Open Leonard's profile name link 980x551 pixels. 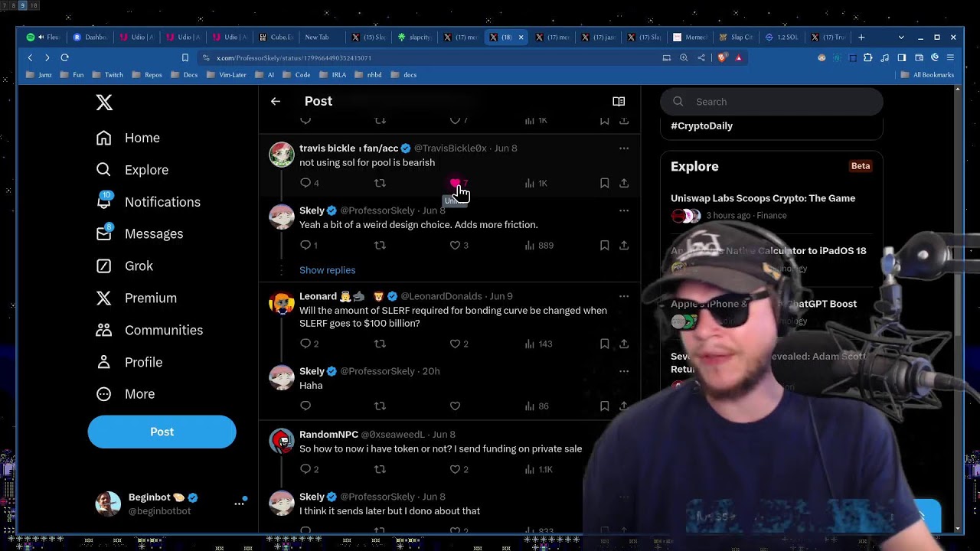[318, 296]
